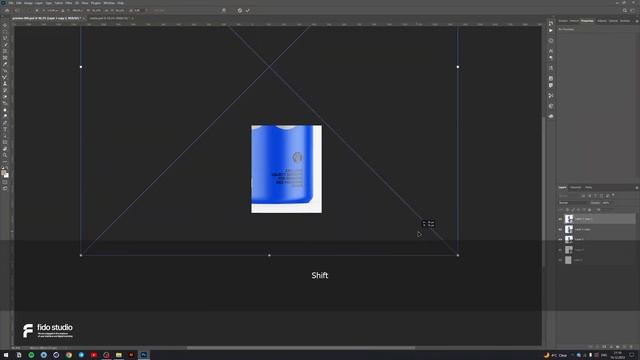The height and width of the screenshot is (360, 640).
Task: Create a new layer icon
Action: 624,347
